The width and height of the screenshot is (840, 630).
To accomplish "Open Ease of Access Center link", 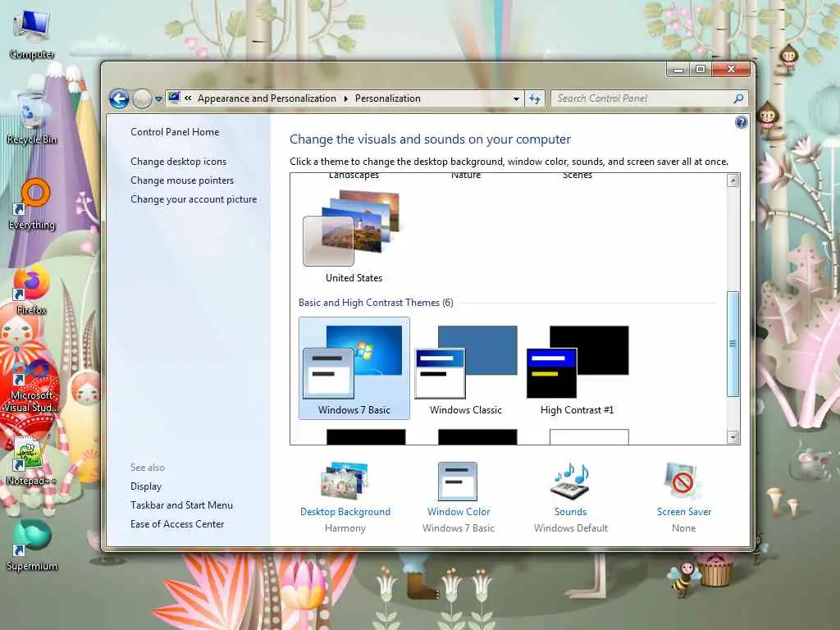I will 177,524.
